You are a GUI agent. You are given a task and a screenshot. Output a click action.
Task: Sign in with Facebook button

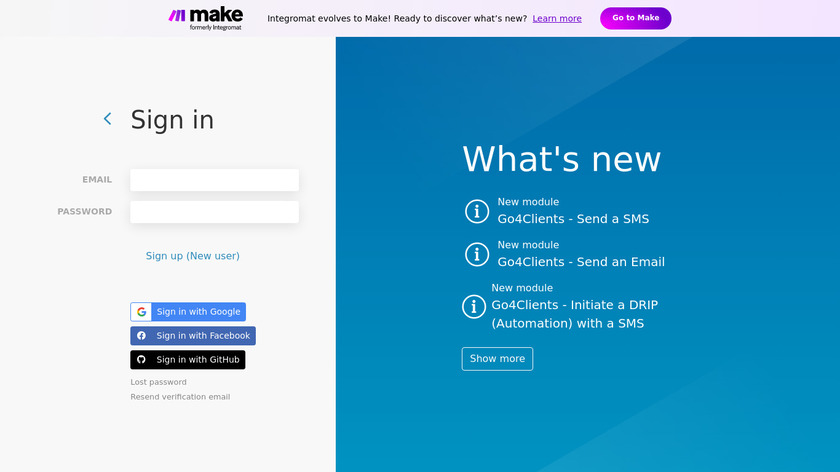click(193, 336)
